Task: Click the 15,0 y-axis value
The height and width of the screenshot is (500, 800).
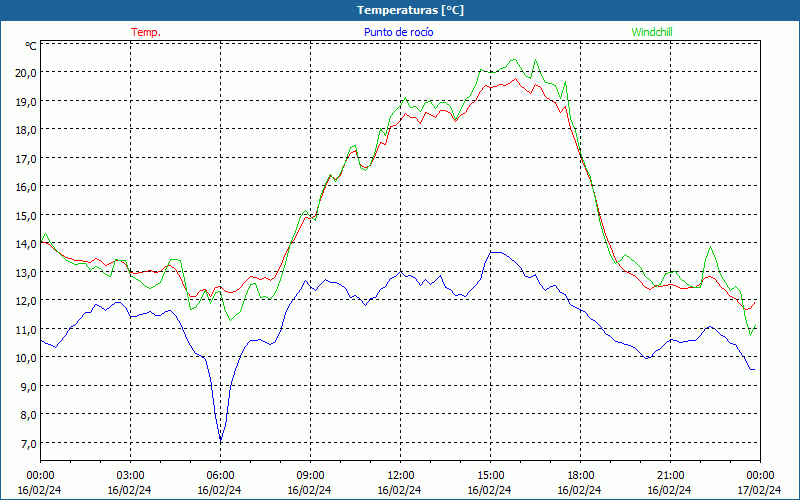Action: (x=27, y=215)
